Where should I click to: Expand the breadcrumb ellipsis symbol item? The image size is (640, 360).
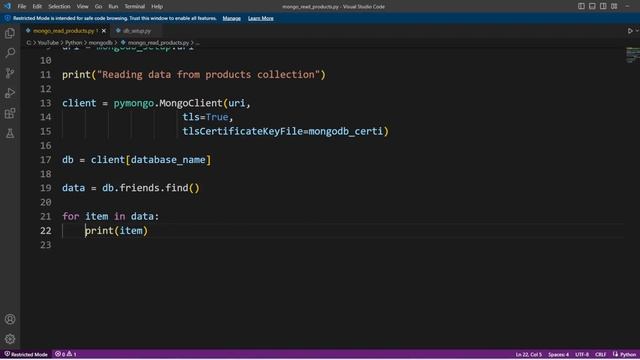click(x=198, y=42)
